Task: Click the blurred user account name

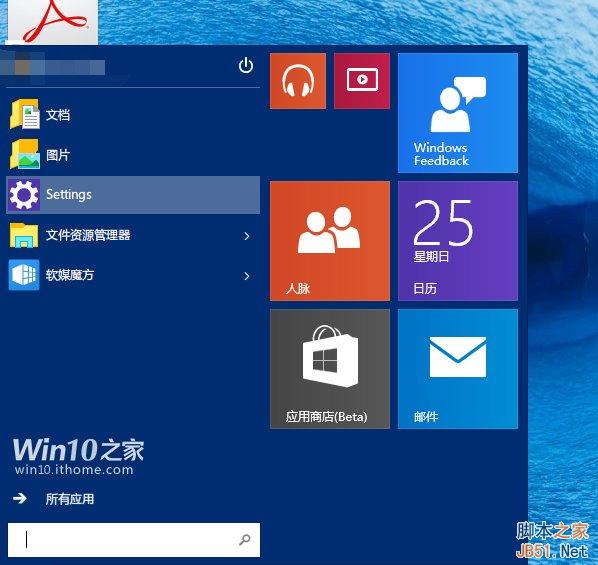Action: point(52,68)
